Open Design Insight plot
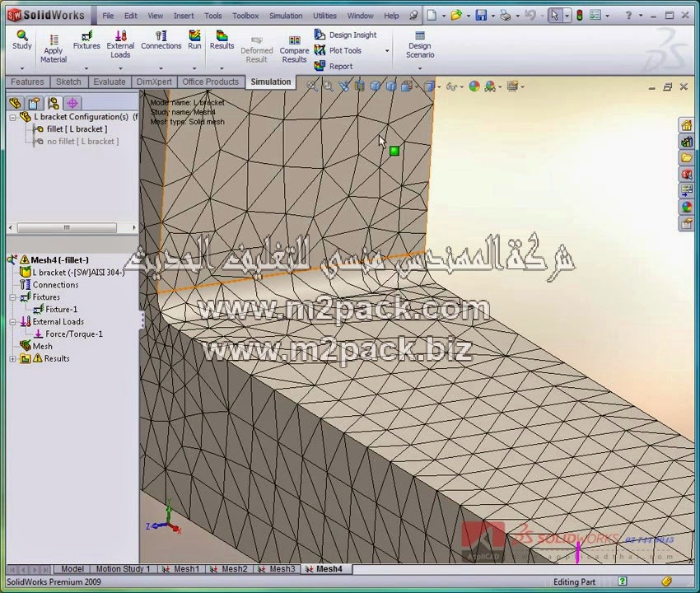Screen dimensions: 700x593 (346, 35)
